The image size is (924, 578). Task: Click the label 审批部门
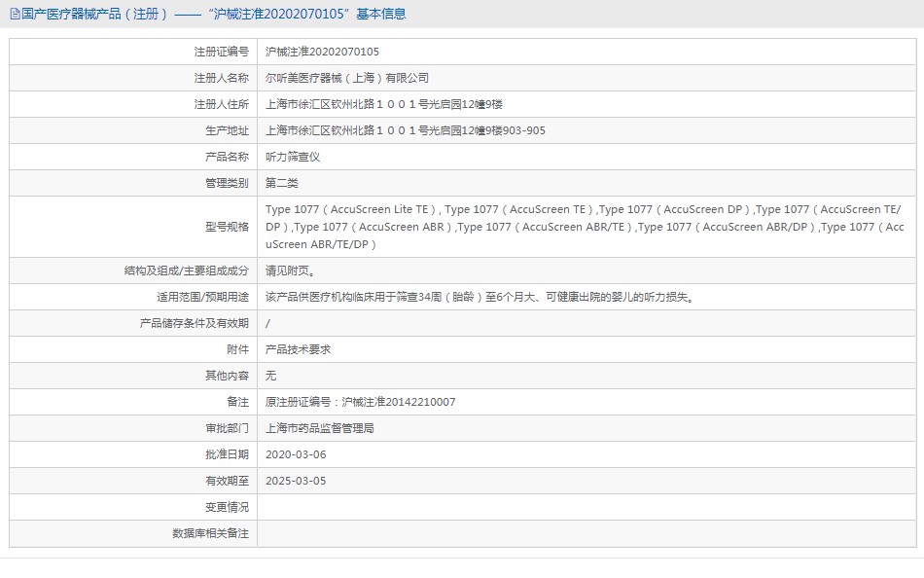pyautogui.click(x=227, y=428)
